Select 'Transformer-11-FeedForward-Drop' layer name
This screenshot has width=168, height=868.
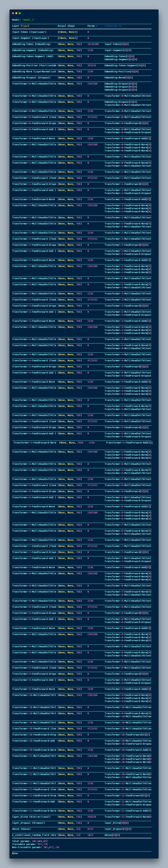(x=34, y=795)
